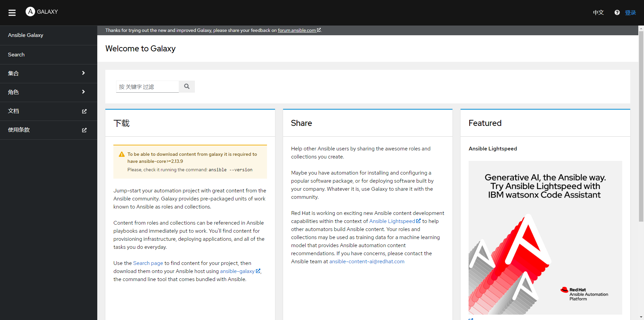This screenshot has width=644, height=320.
Task: Open the help question-mark menu
Action: [x=617, y=12]
